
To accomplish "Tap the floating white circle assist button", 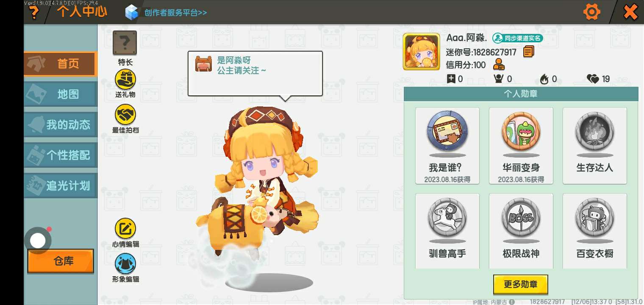I will (x=38, y=241).
